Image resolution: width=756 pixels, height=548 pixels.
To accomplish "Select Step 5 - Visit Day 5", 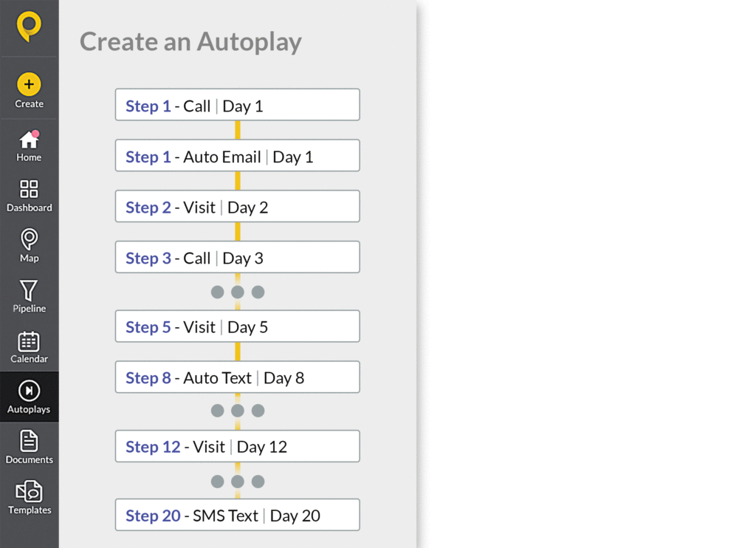I will pos(237,326).
